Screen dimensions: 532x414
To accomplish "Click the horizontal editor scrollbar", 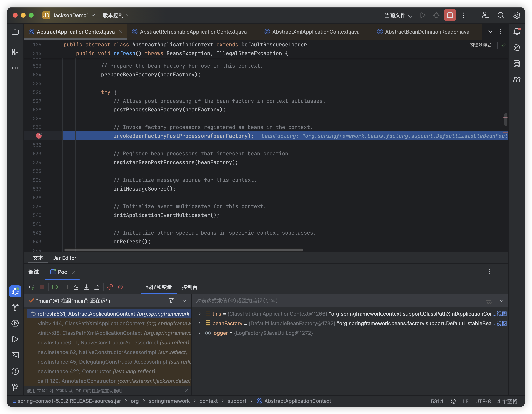I will pos(183,250).
